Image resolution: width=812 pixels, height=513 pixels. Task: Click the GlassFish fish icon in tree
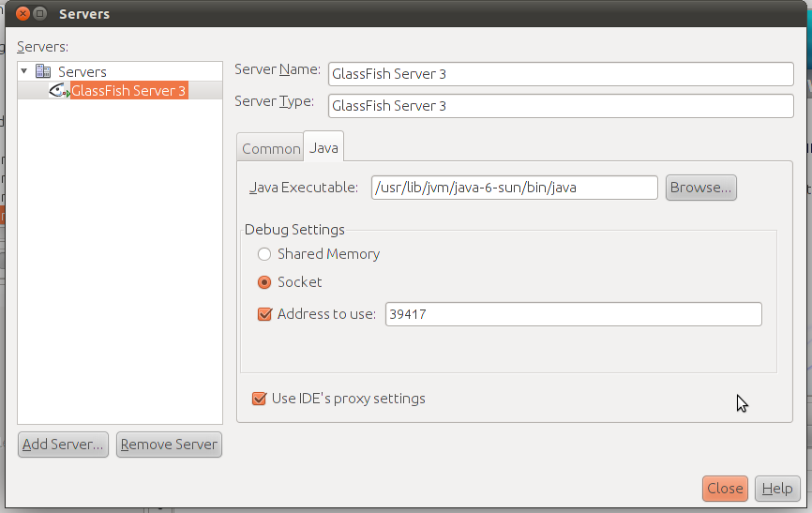click(x=59, y=91)
